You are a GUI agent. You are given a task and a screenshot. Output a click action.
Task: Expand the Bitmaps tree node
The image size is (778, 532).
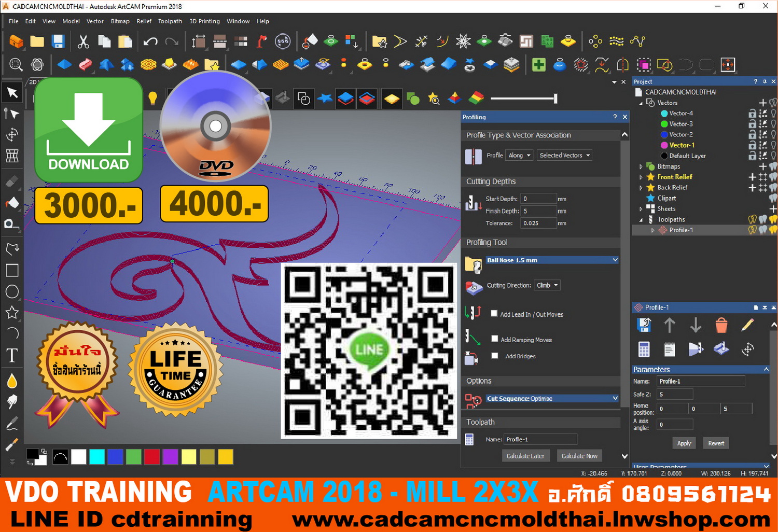(x=641, y=166)
